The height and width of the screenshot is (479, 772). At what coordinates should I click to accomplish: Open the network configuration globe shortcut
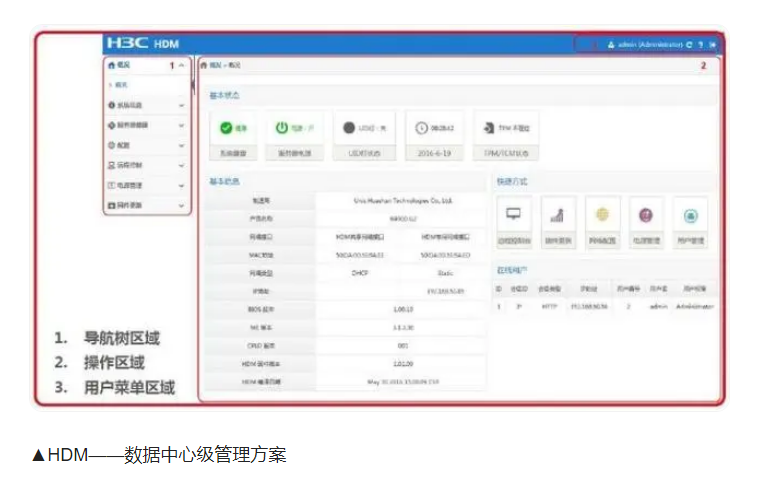(x=602, y=215)
